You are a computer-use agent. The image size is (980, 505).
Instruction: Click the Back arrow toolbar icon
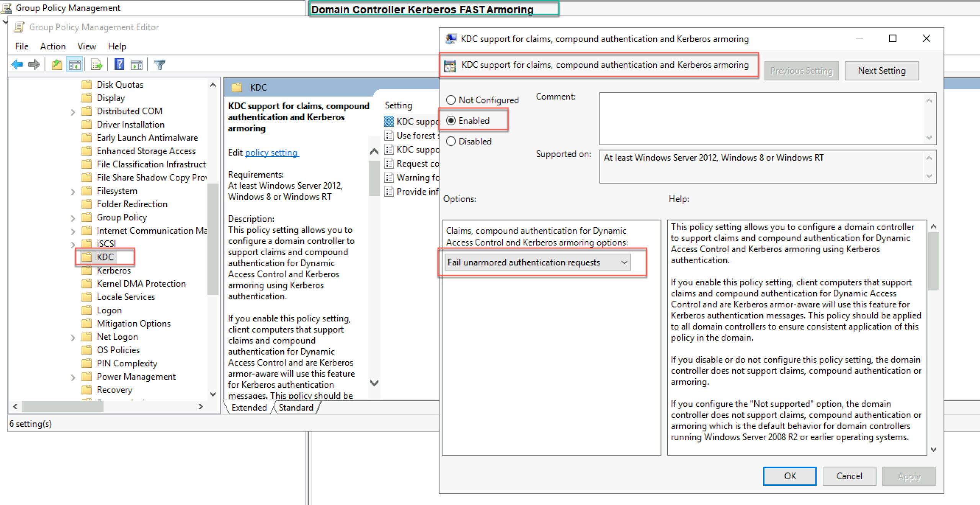[18, 64]
